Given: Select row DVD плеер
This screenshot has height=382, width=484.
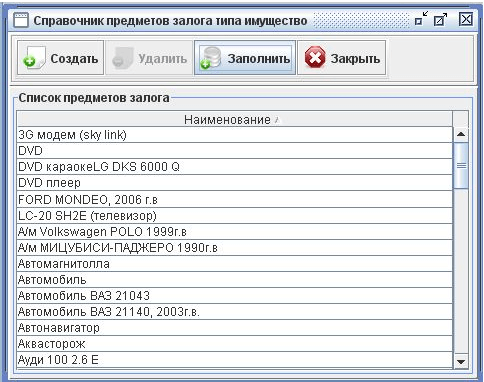Looking at the screenshot, I should click(235, 183).
